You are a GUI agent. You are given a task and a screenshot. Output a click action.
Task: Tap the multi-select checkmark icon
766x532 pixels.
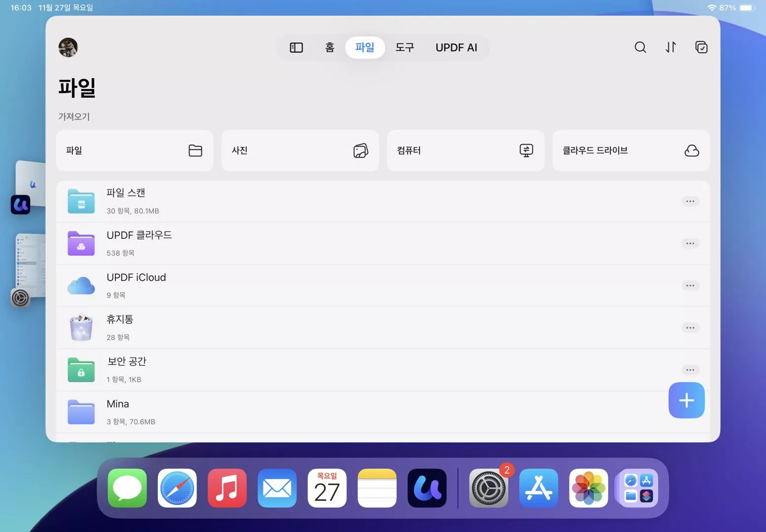click(701, 47)
